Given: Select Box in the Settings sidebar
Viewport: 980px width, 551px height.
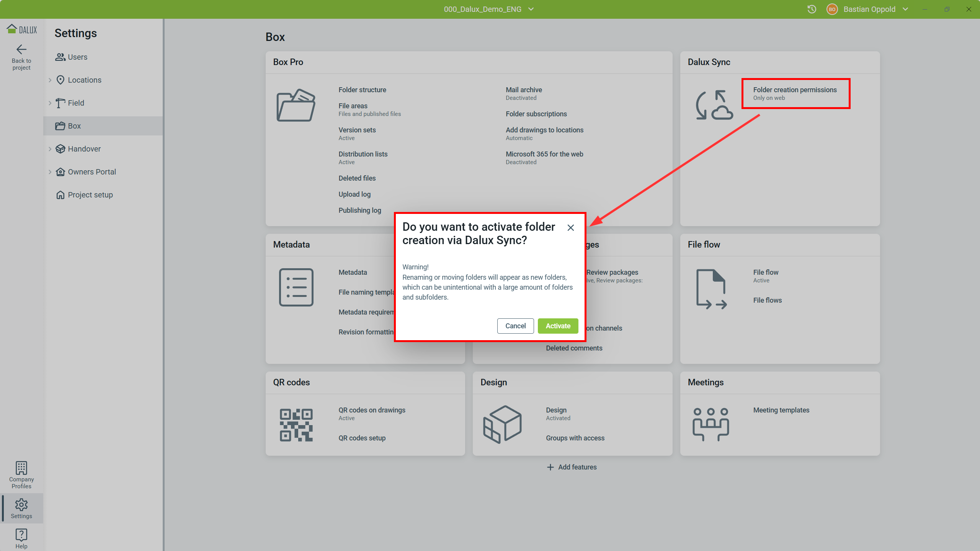Looking at the screenshot, I should (x=74, y=126).
